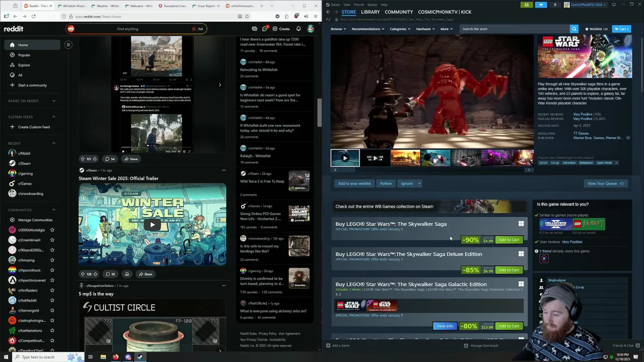
Task: Open Steam Categories dropdown
Action: [x=400, y=29]
